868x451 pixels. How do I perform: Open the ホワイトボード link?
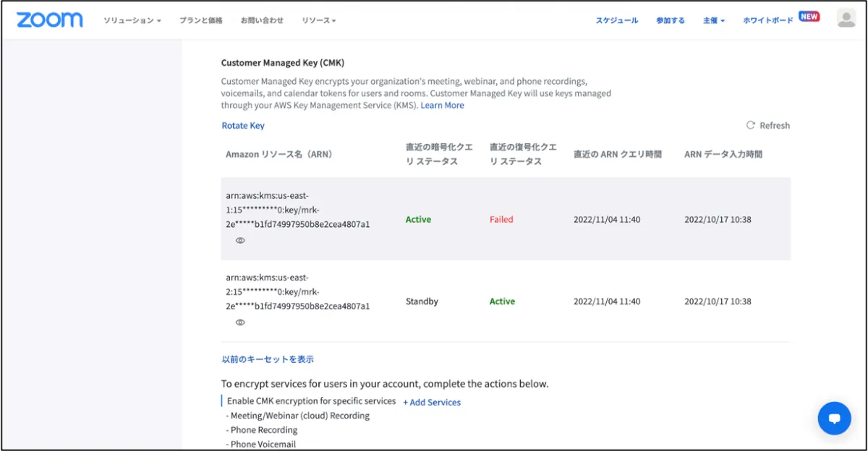click(767, 20)
